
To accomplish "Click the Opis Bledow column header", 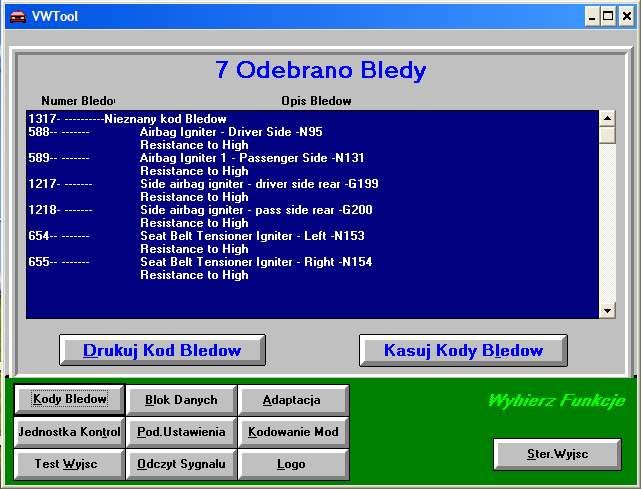I will click(316, 101).
